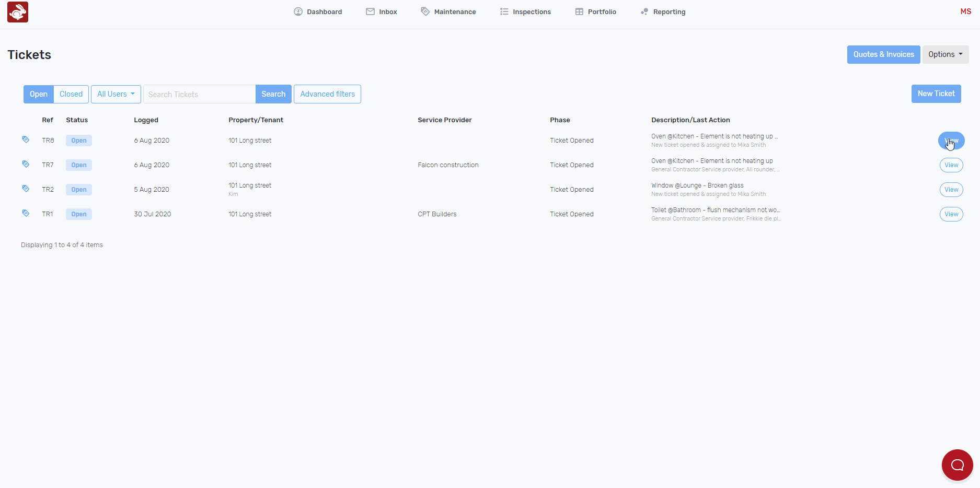The width and height of the screenshot is (980, 488).
Task: Switch to Closed tickets filter
Action: click(x=71, y=94)
